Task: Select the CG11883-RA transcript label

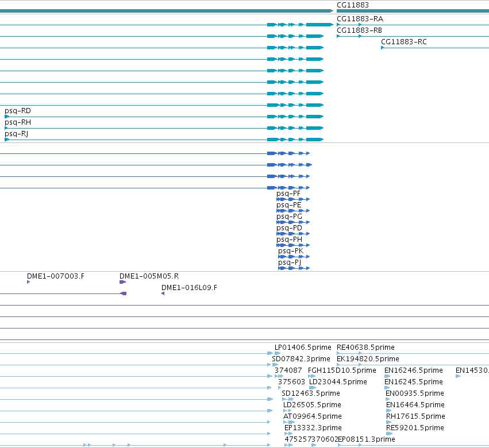Action: point(360,19)
